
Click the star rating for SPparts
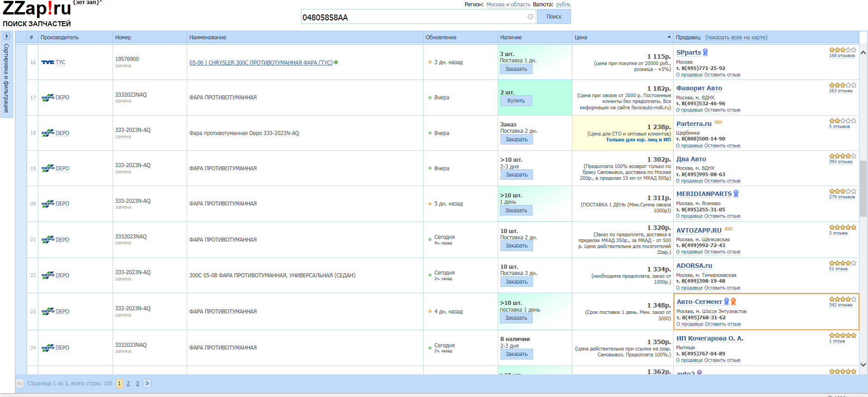843,50
